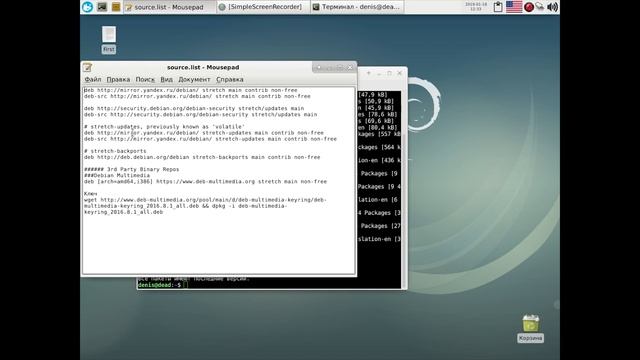Open the brown file manager launcher icon
The height and width of the screenshot is (360, 640).
pyautogui.click(x=116, y=7)
